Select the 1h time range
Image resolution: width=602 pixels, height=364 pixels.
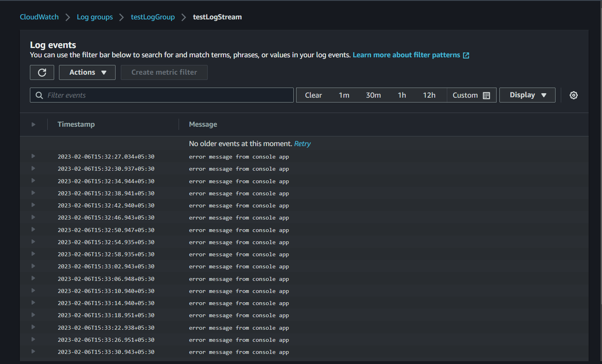point(402,95)
